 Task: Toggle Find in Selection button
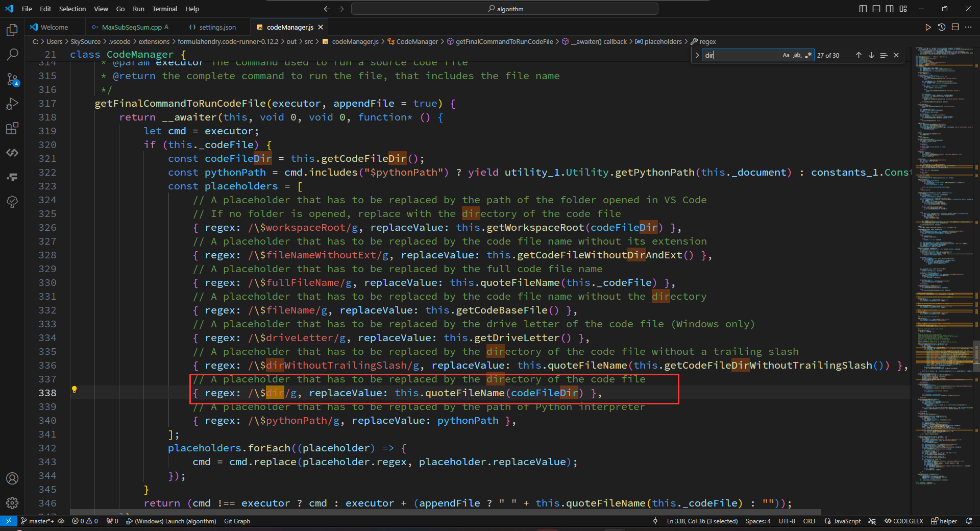coord(884,55)
